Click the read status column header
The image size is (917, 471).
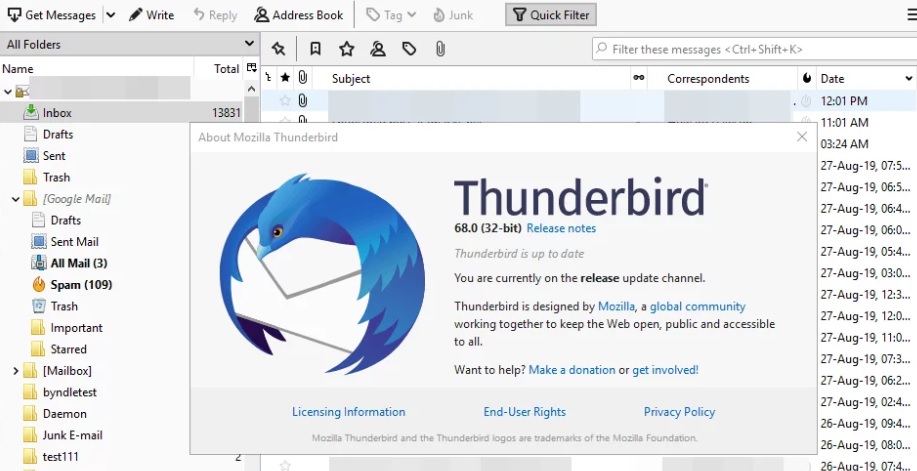[639, 78]
